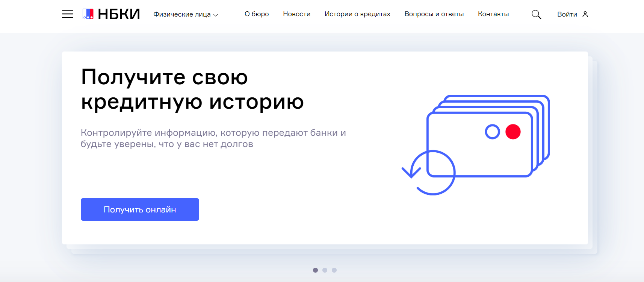Click the user profile icon

[x=585, y=14]
